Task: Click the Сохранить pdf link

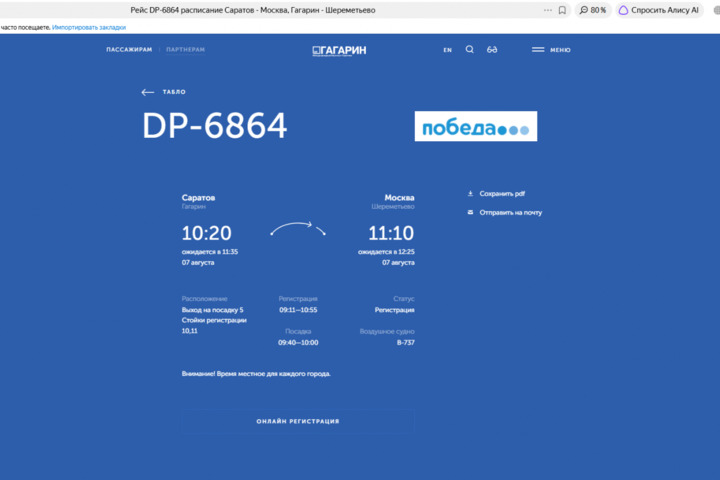Action: tap(502, 194)
